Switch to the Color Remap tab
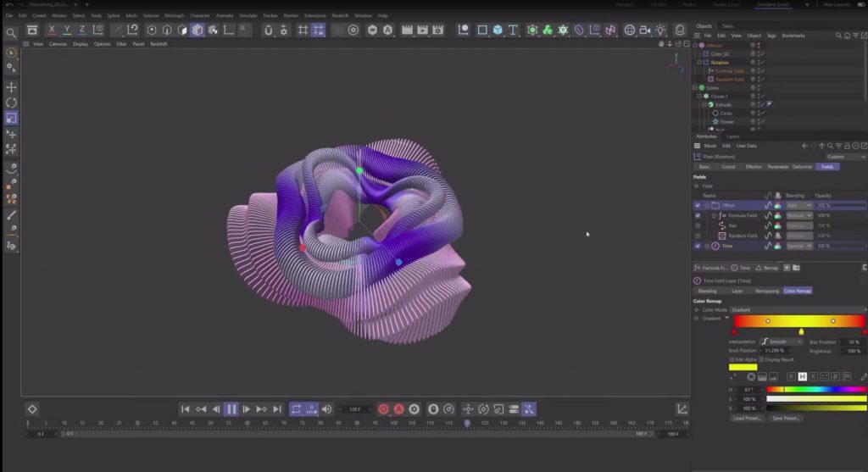This screenshot has width=868, height=472. [x=797, y=291]
